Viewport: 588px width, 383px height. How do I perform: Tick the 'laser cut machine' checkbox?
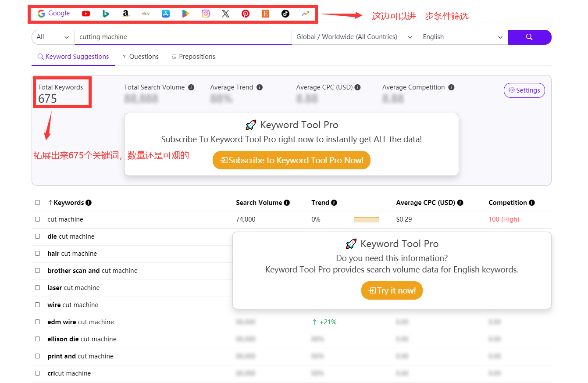coord(38,288)
